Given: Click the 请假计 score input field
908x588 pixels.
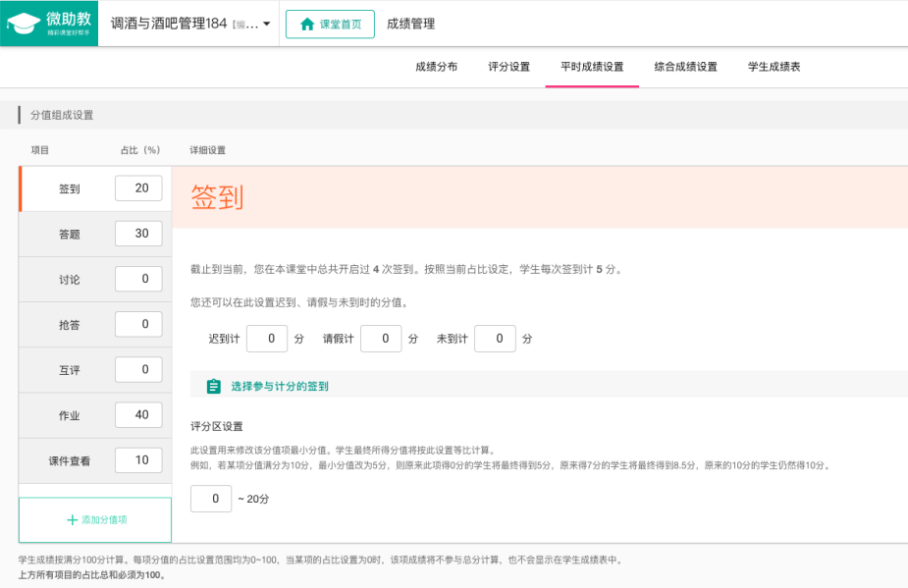Looking at the screenshot, I should pos(381,339).
